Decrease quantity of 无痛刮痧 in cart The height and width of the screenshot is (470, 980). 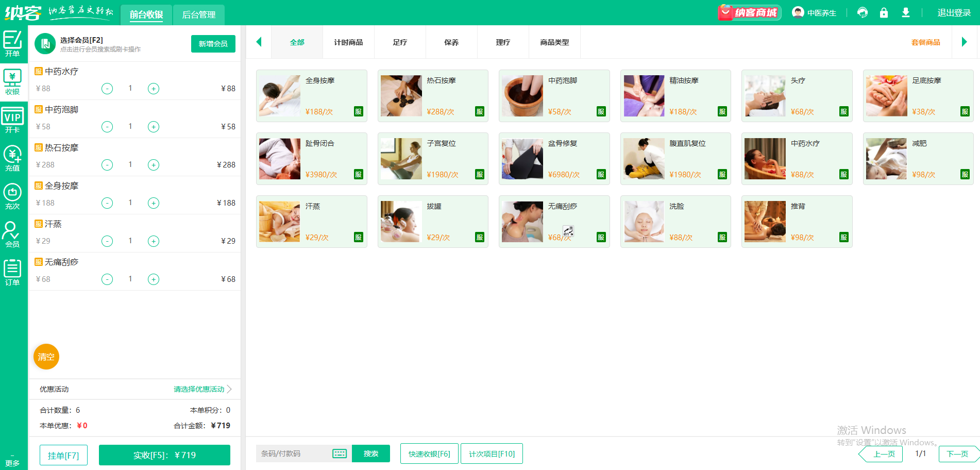[x=107, y=279]
